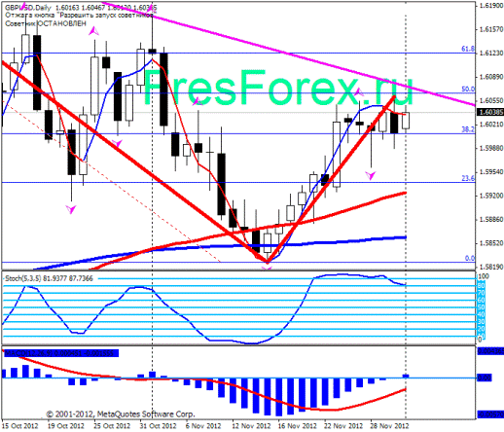Image resolution: width=504 pixels, height=432 pixels.
Task: Click the 1.60550 price axis value
Action: (x=491, y=100)
